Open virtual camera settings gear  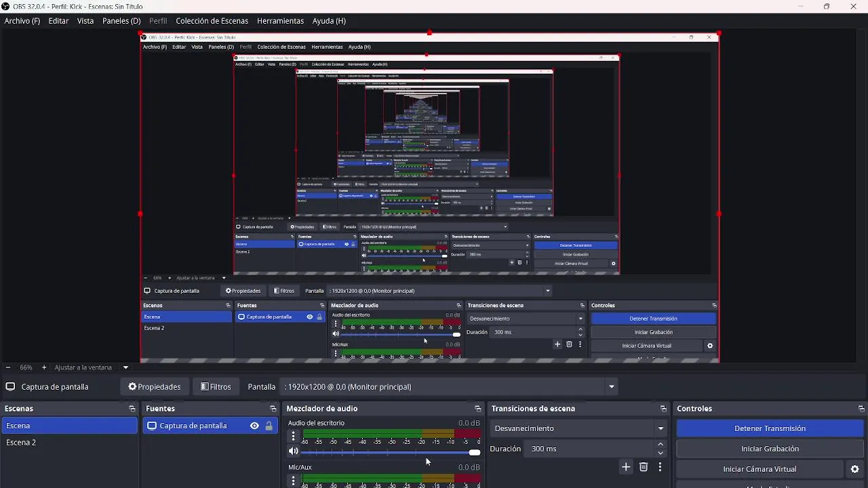click(x=854, y=469)
